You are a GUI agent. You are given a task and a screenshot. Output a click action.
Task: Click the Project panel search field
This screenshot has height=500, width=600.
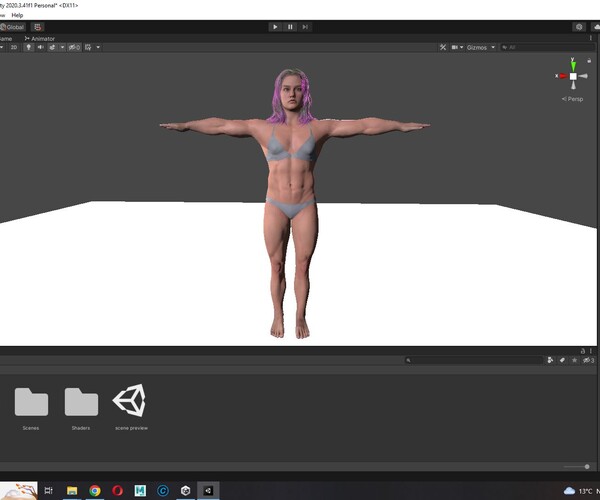coord(474,360)
